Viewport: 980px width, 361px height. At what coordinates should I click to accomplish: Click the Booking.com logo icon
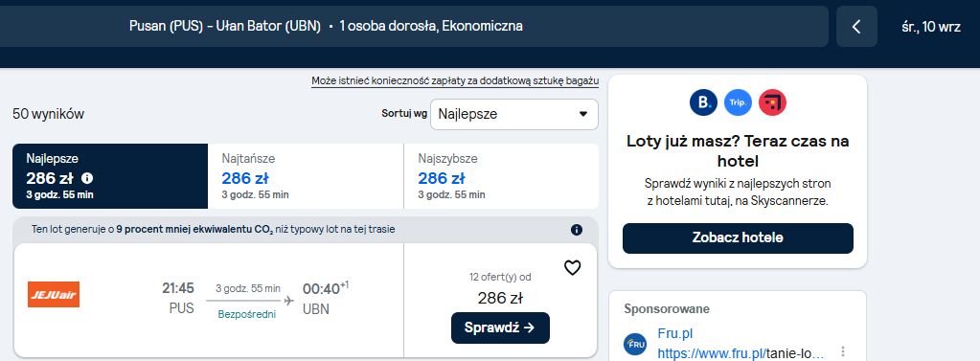coord(703,102)
